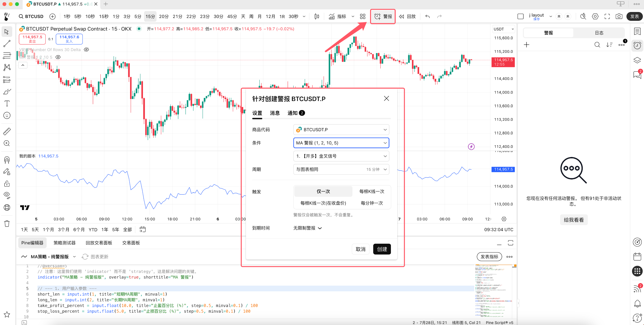Viewport: 644px width, 325px height.
Task: Collapse the indicator legend chevron
Action: click(23, 65)
